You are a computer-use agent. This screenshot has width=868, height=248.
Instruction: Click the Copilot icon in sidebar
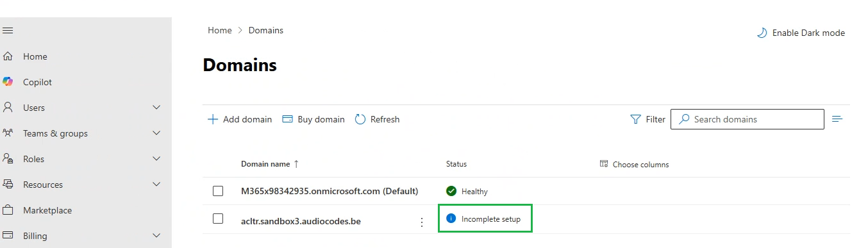pos(8,82)
